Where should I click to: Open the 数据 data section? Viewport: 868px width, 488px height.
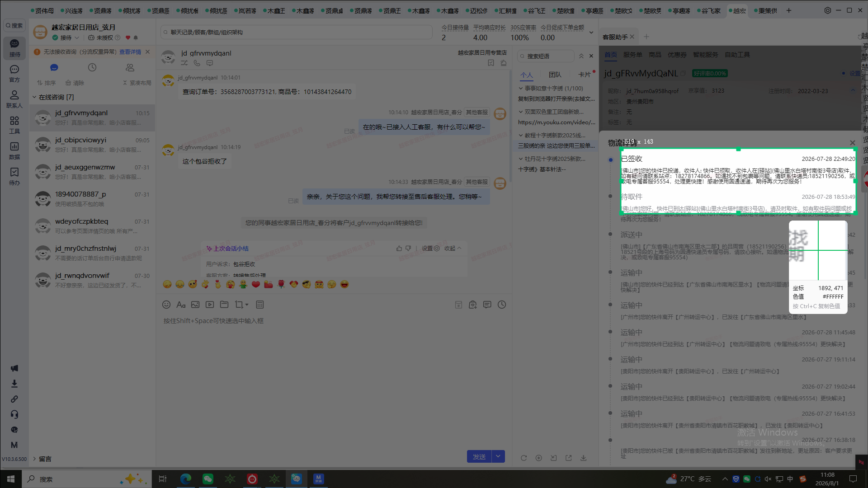[14, 150]
